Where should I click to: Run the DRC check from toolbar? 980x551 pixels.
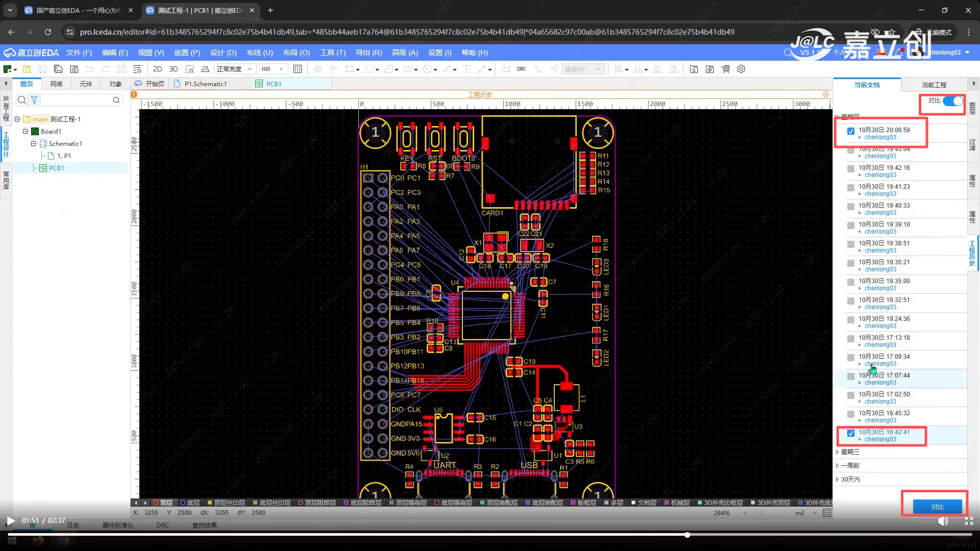pyautogui.click(x=521, y=69)
